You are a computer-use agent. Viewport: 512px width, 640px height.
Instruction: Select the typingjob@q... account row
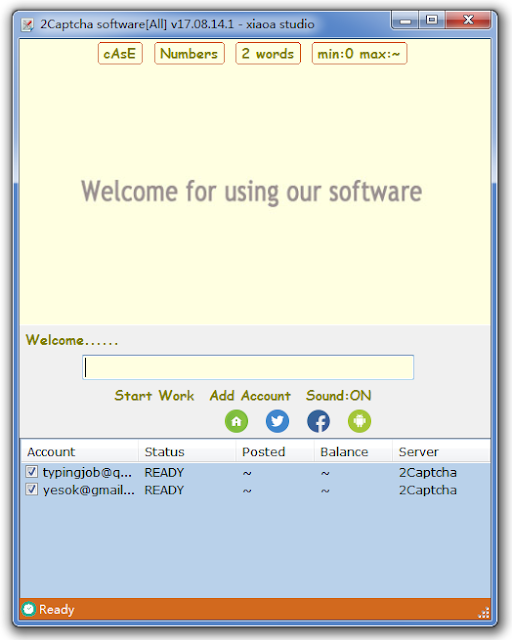255,472
